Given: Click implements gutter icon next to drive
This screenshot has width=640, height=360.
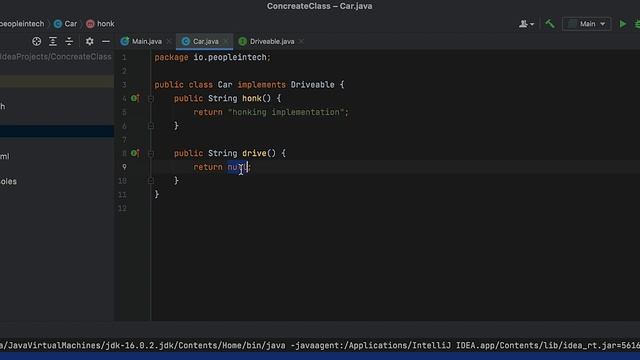Looking at the screenshot, I should coord(135,153).
